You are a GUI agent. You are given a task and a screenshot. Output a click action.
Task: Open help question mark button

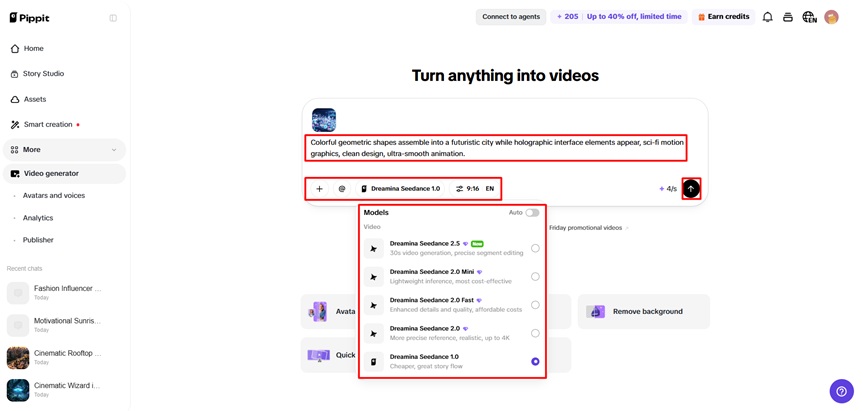pos(841,391)
